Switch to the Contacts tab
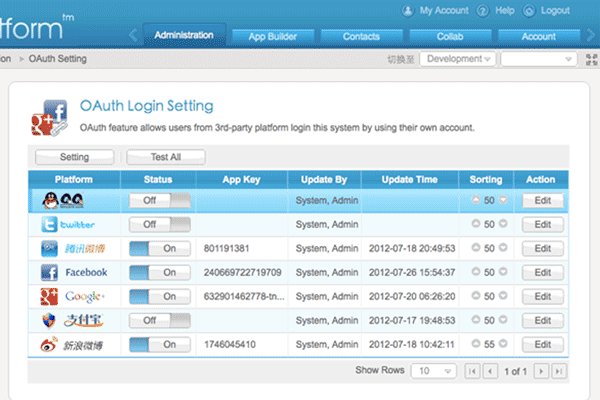This screenshot has height=400, width=600. point(361,37)
